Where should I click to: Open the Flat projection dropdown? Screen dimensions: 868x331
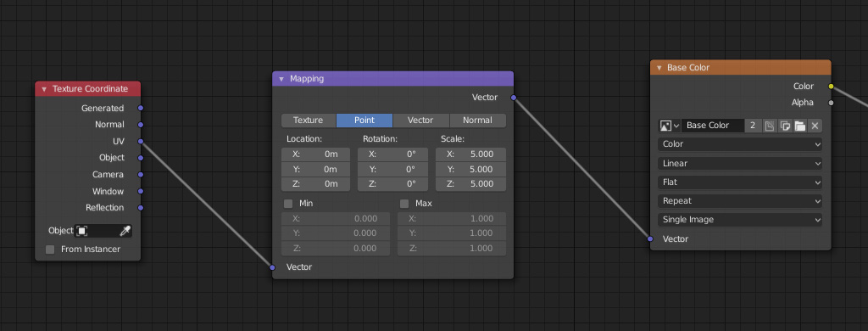coord(739,182)
